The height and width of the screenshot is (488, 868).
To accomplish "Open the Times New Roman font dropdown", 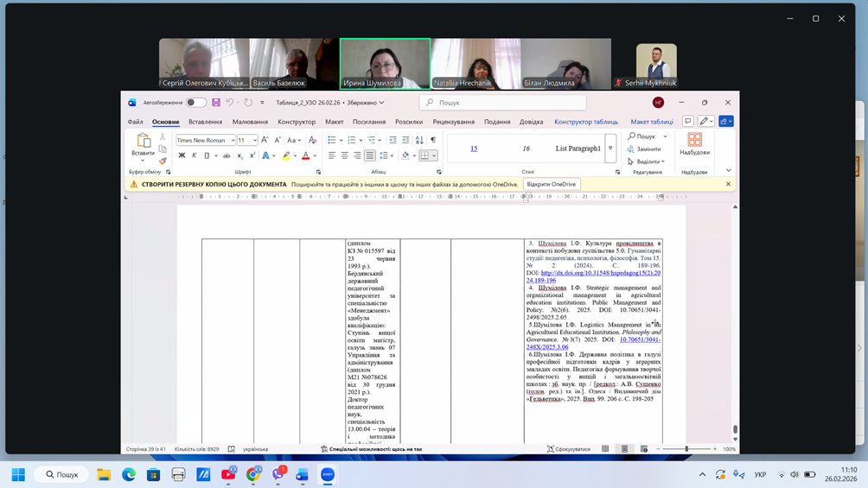I will [233, 140].
